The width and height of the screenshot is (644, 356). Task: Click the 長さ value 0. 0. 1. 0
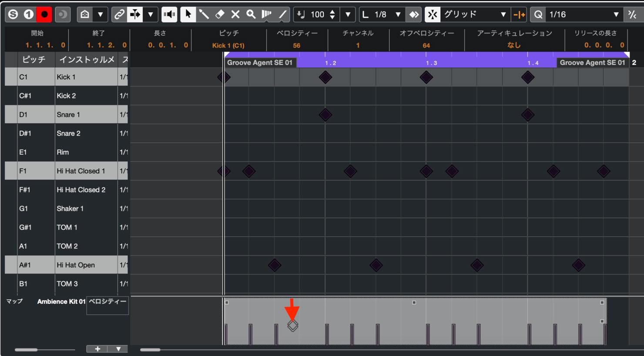click(168, 45)
